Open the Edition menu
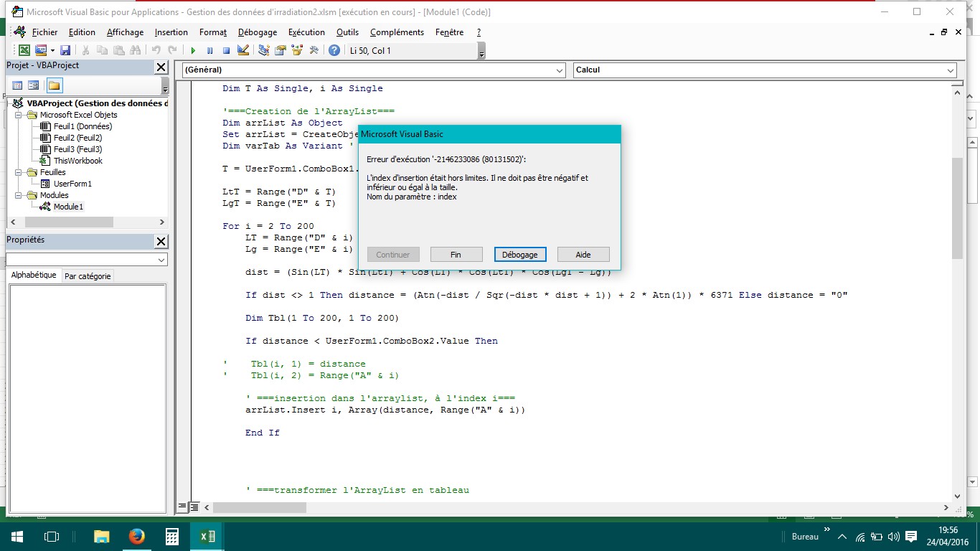Screen dimensions: 980x551 click(x=82, y=32)
